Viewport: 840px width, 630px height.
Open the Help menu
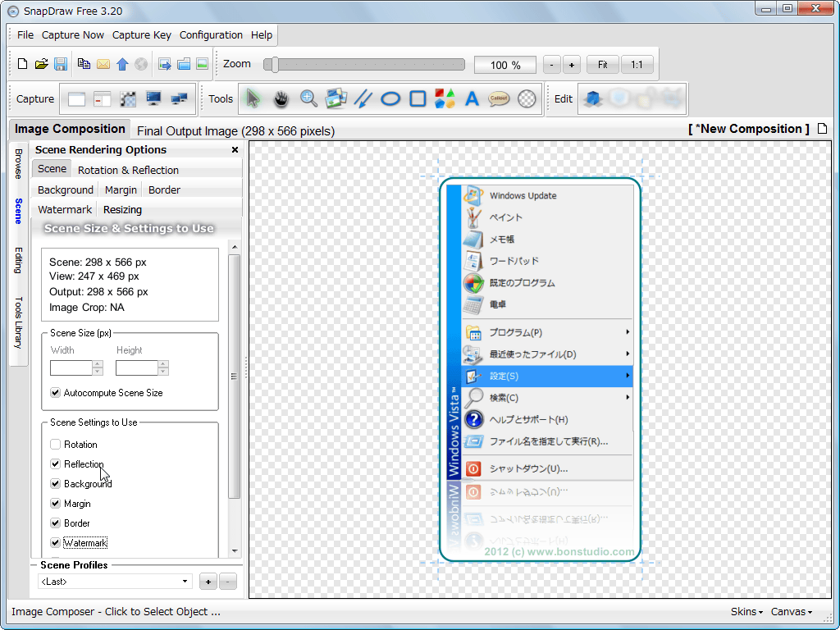[x=262, y=34]
